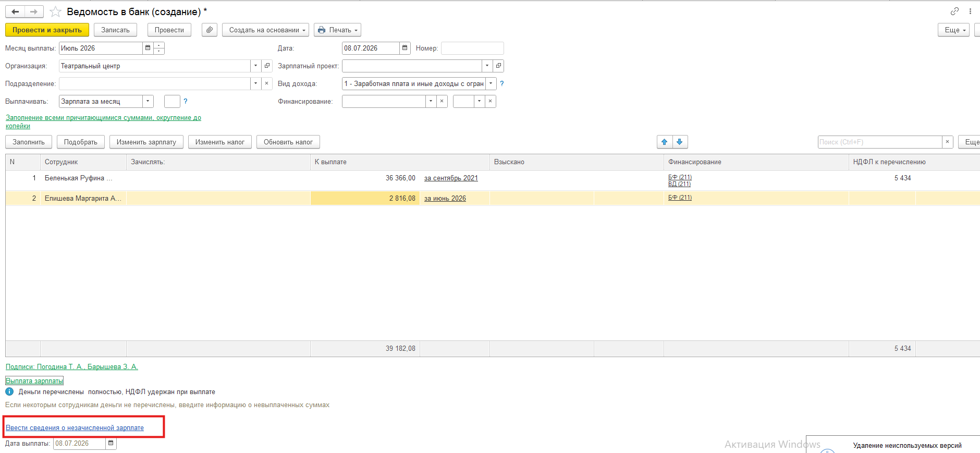Pick employees with Подобрать

click(81, 142)
